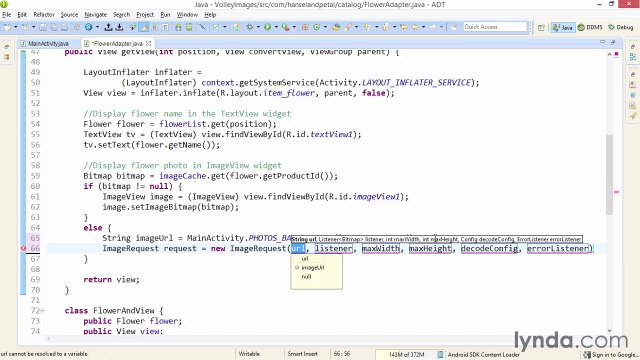The image size is (640, 360).
Task: Click the green Run button icon
Action: click(267, 27)
